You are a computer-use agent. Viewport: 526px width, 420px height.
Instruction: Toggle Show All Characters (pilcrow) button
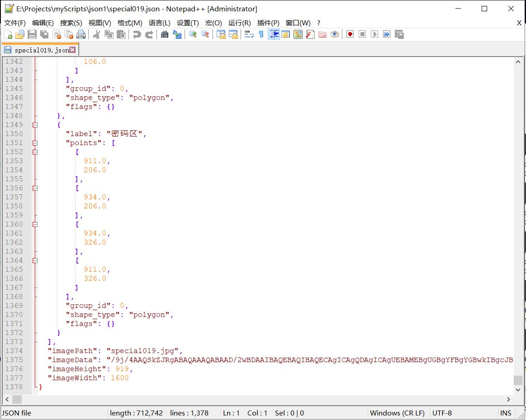point(261,34)
